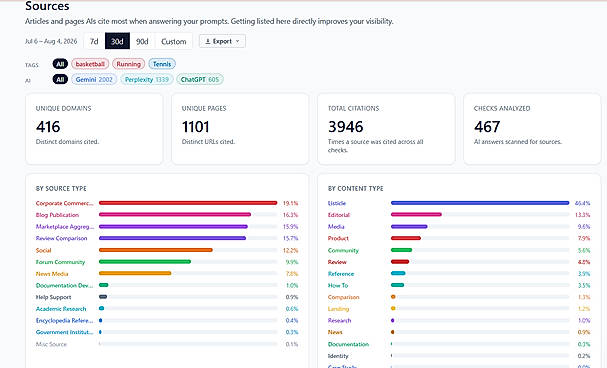Click the Social source type label

pos(43,250)
